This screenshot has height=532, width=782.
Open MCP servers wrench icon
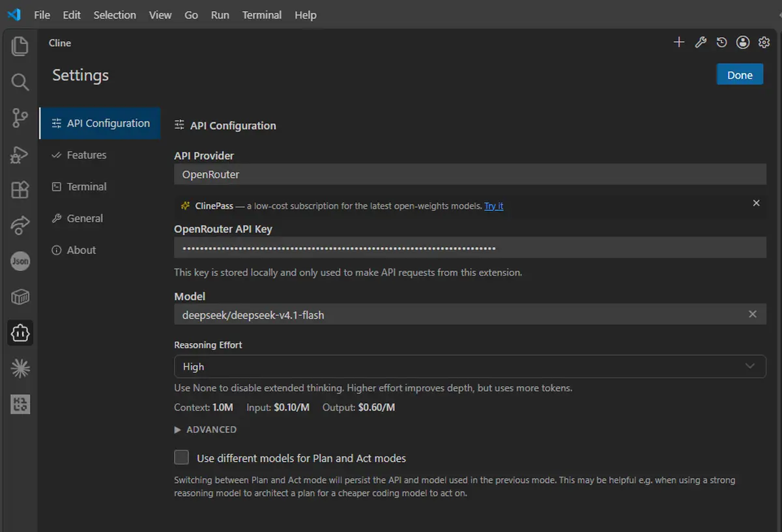(701, 42)
